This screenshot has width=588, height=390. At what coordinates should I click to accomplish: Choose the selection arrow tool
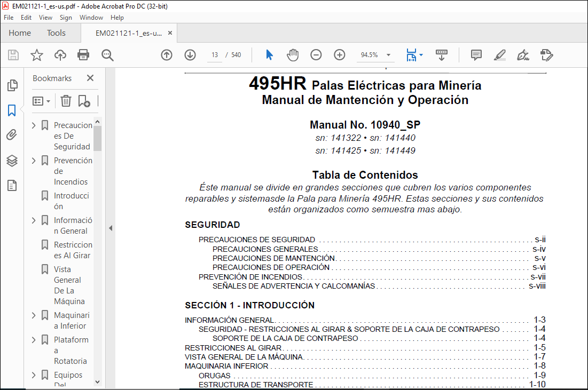pos(269,55)
